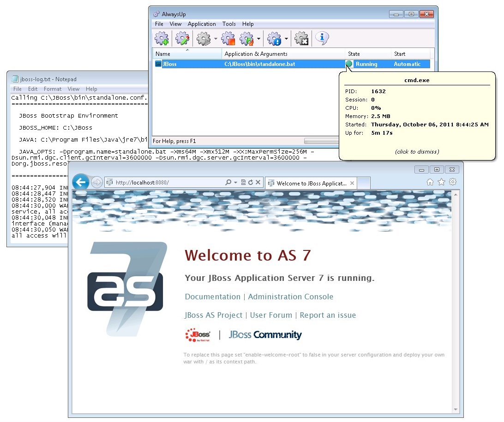Click the 'JBOSS_HOME: C:\JBoss' line in Notepad
504x422 pixels.
coord(55,127)
